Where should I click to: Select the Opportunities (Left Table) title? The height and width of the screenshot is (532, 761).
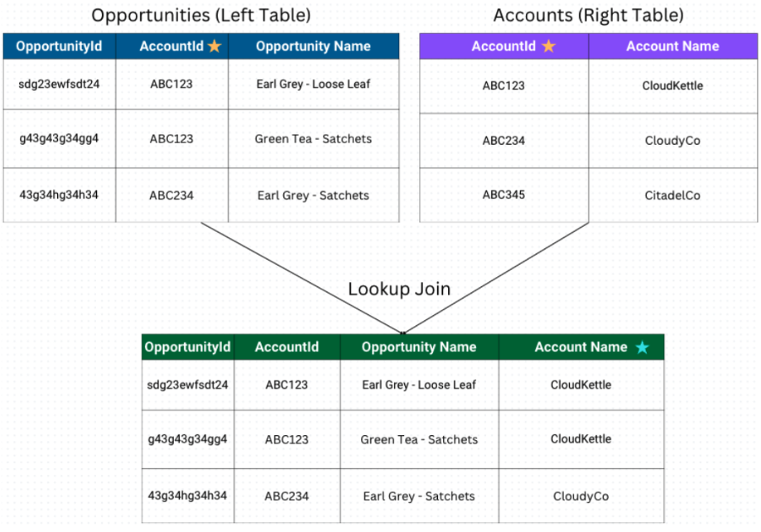point(201,16)
